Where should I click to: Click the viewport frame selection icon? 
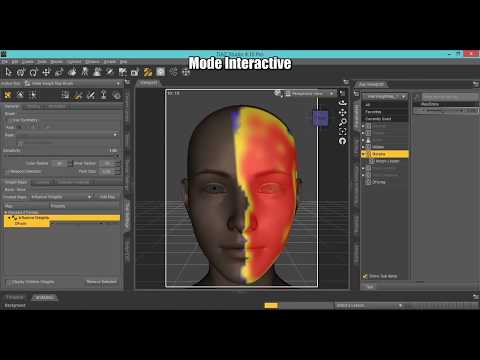coord(342,131)
